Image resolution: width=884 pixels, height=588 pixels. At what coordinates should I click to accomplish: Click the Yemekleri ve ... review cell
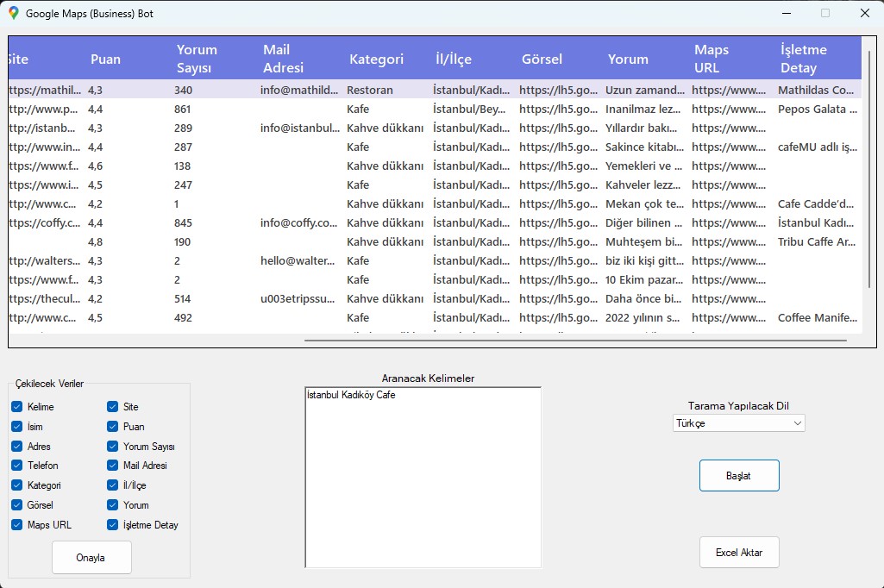click(644, 166)
